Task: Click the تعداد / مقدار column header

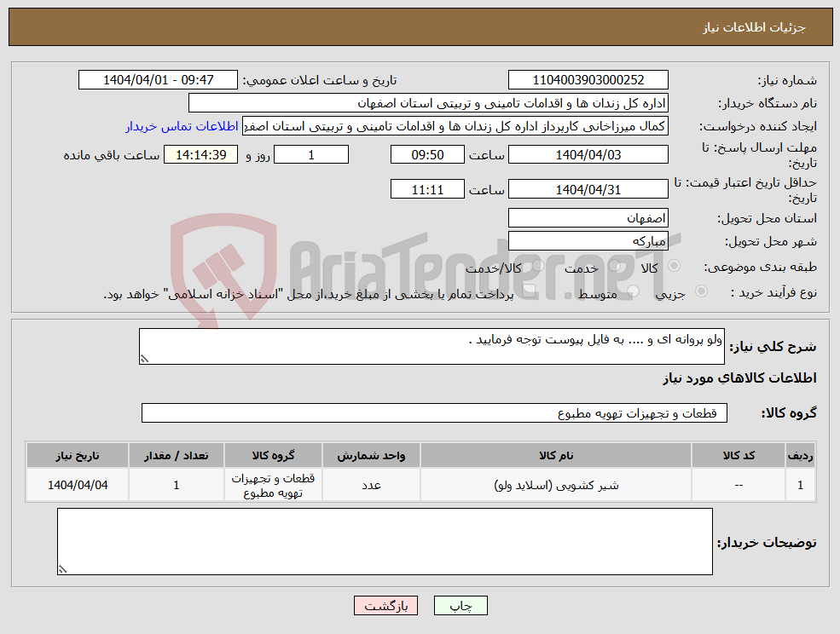Action: tap(177, 456)
